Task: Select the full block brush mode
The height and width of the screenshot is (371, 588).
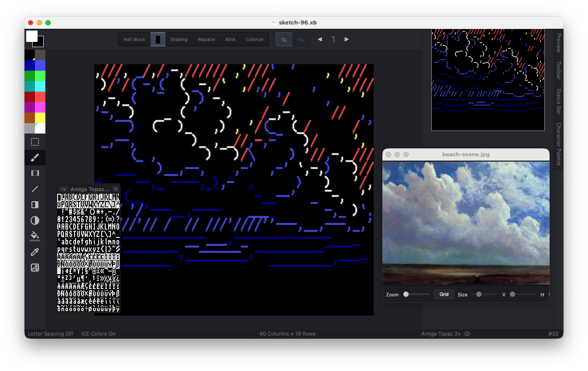Action: tap(158, 39)
